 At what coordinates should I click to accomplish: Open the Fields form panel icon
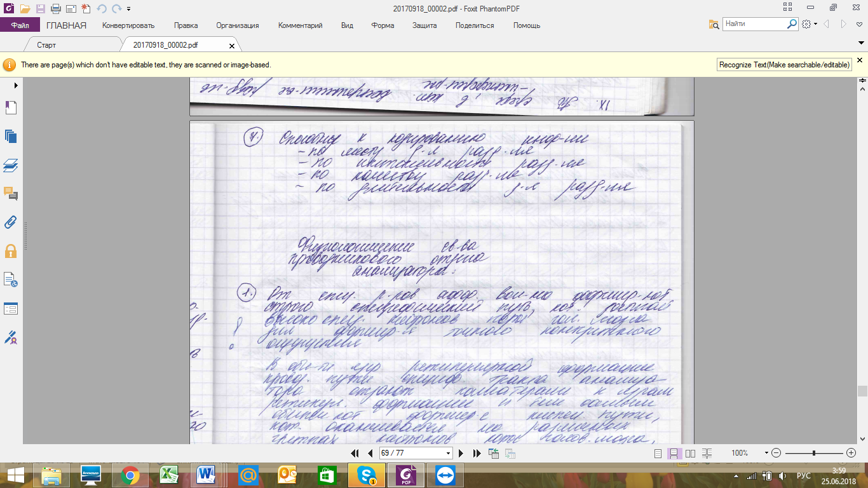(x=11, y=308)
